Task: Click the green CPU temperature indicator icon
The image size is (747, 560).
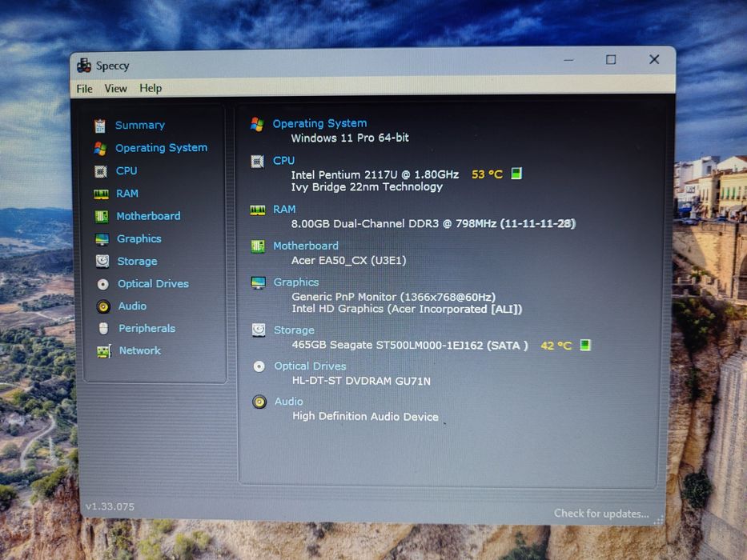Action: point(516,174)
